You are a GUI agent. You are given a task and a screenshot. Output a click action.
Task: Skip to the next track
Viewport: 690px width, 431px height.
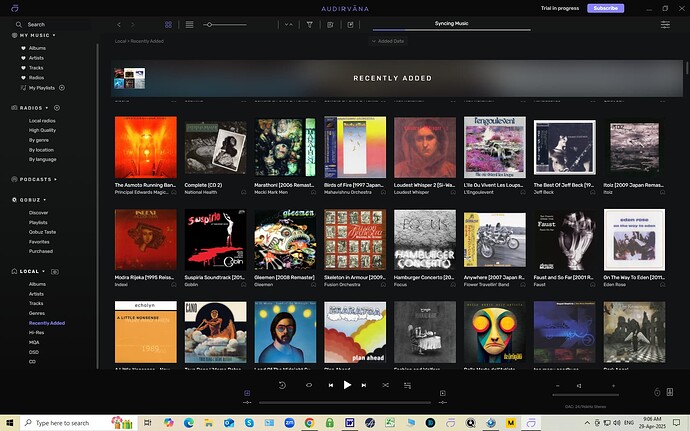coord(364,385)
